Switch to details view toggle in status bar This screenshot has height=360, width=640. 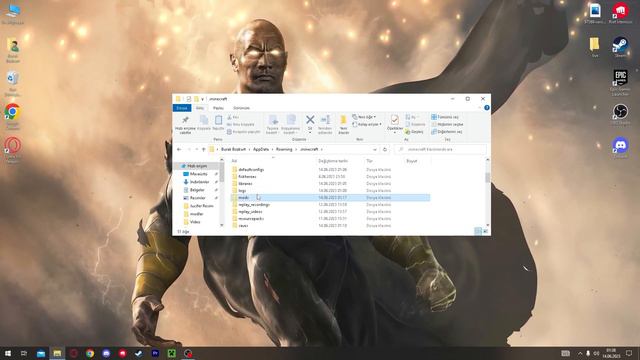(478, 231)
